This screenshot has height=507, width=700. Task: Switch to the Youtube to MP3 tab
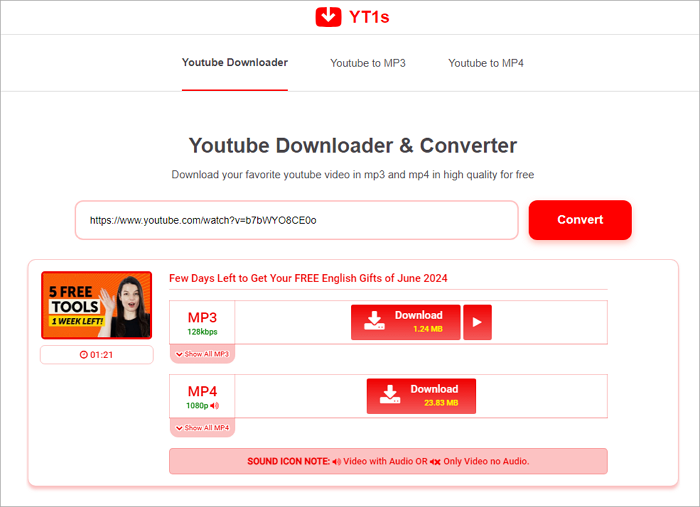[368, 63]
